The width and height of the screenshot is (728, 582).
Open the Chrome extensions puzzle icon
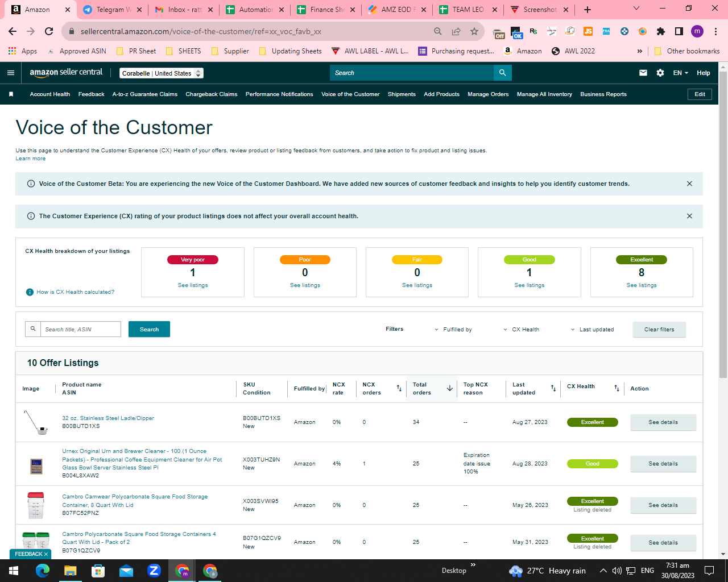pyautogui.click(x=661, y=31)
